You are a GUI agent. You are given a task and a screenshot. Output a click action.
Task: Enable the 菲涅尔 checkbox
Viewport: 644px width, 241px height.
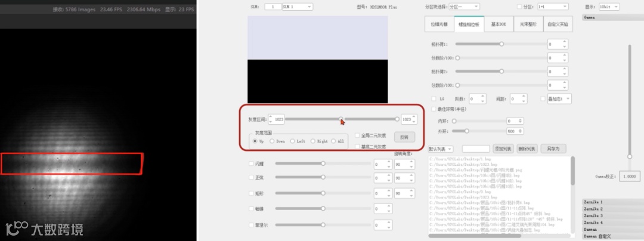click(251, 225)
